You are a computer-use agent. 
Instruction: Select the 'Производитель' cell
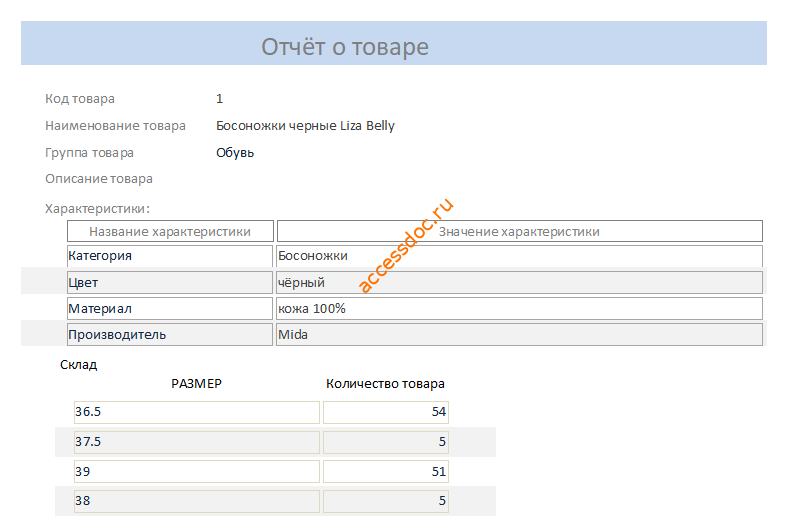click(170, 335)
